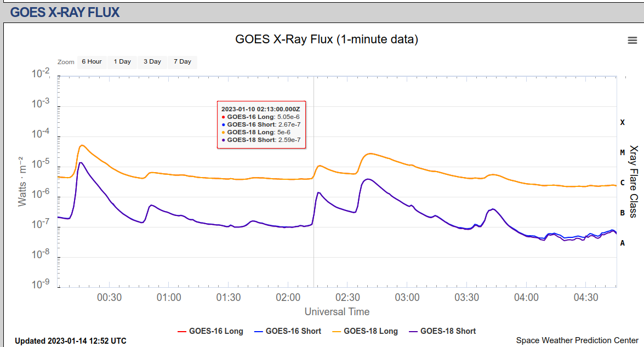This screenshot has width=644, height=347.
Task: Choose the 7 Day zoom range
Action: pos(183,62)
